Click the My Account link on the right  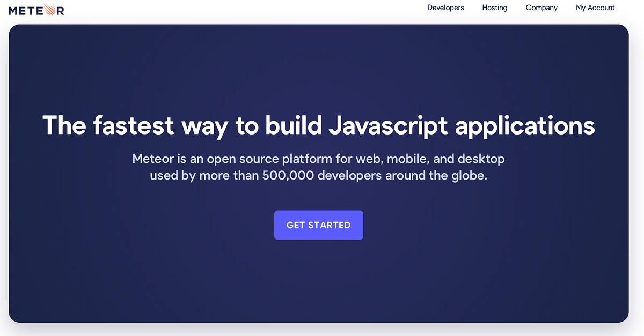(595, 8)
